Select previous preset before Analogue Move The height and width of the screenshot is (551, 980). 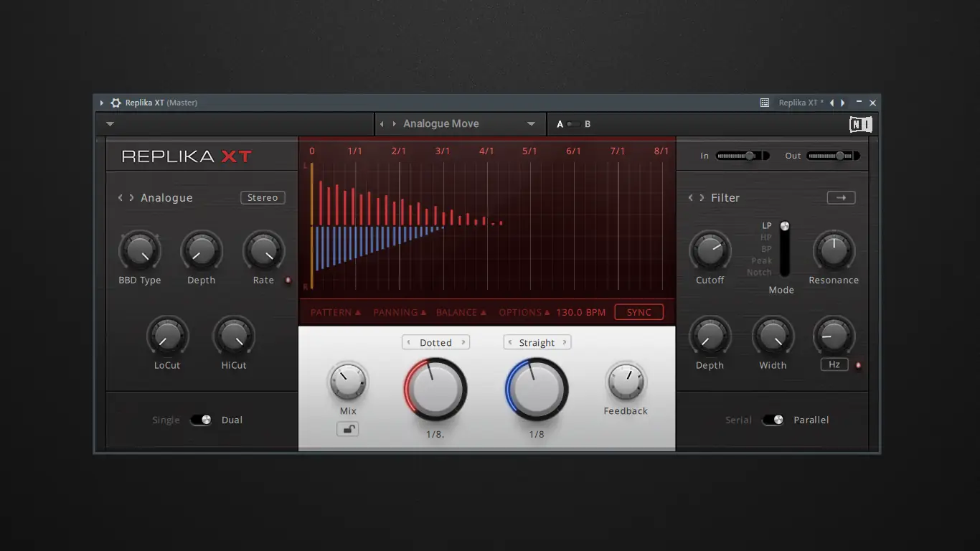tap(382, 124)
